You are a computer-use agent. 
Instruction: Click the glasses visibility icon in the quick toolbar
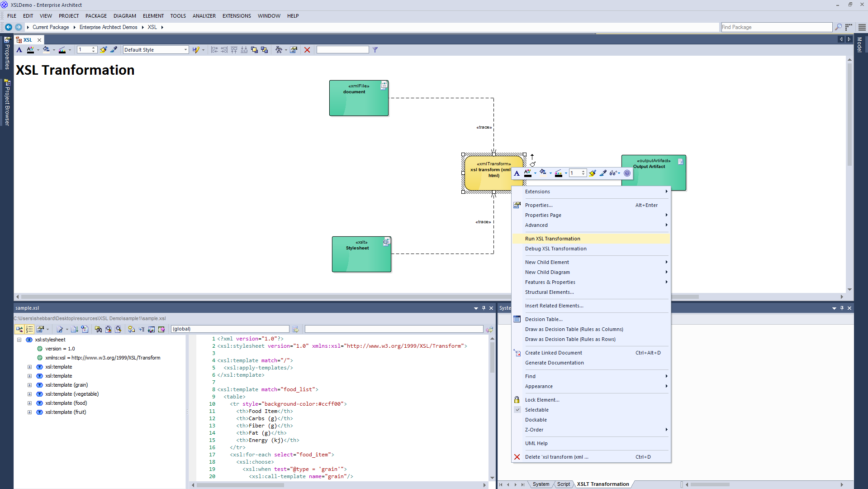614,173
